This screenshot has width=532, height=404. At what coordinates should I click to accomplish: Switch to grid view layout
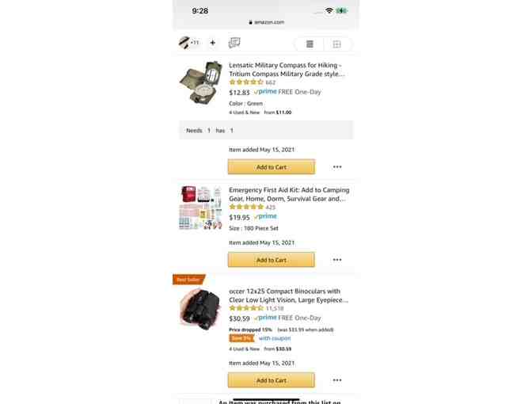pos(337,44)
